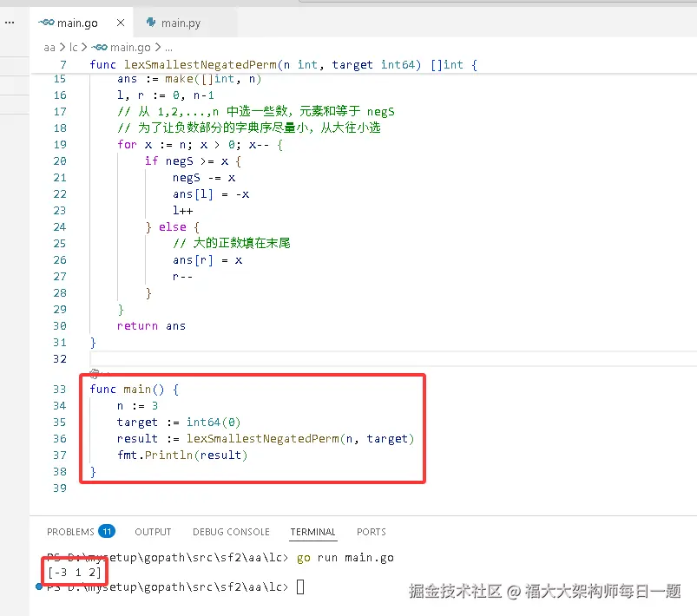The height and width of the screenshot is (616, 697).
Task: Click the 'return ans' code line
Action: 151,326
